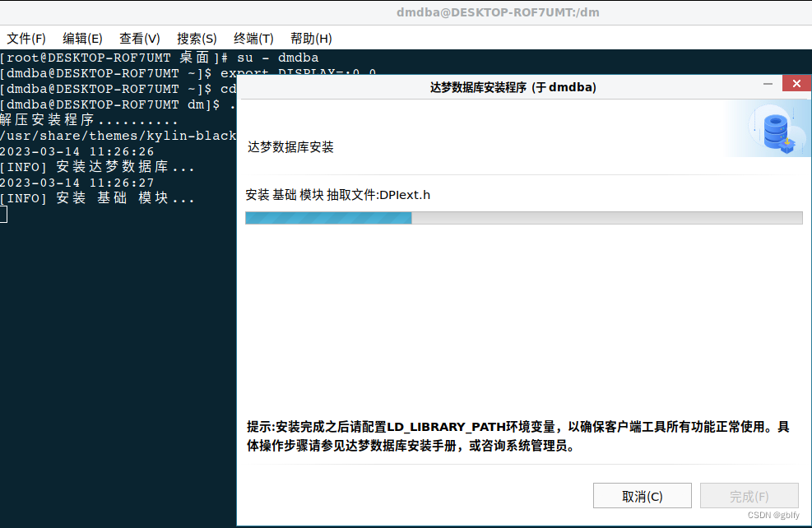Open the 帮助(H) terminal menu

(x=311, y=39)
